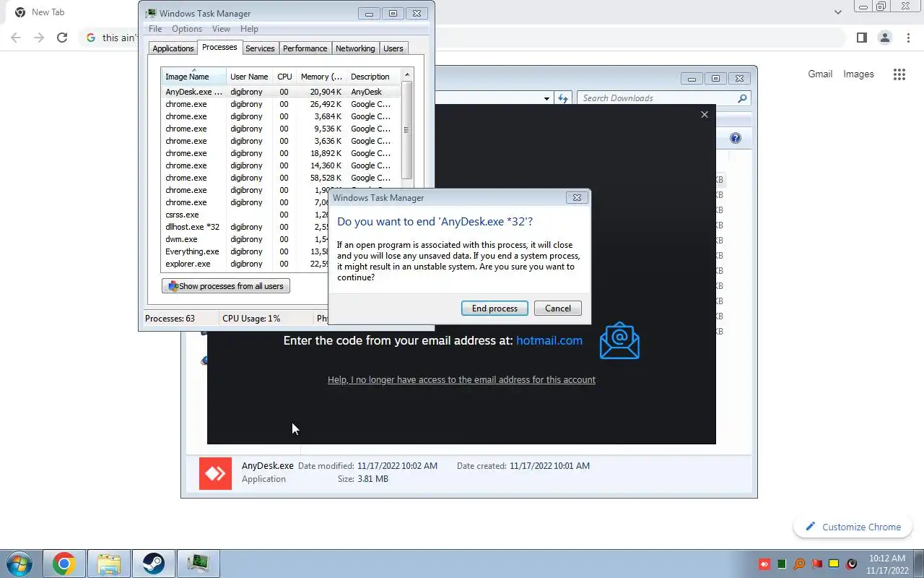Viewport: 924px width, 578px height.
Task: Open Windows Explorer from the taskbar
Action: pos(108,564)
